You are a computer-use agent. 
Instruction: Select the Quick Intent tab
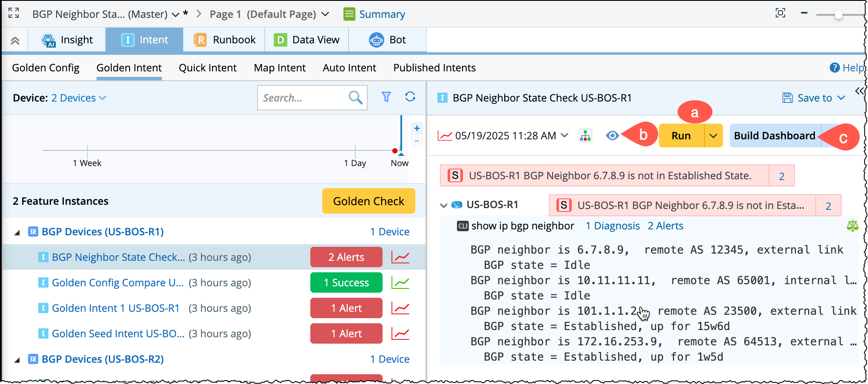[207, 68]
